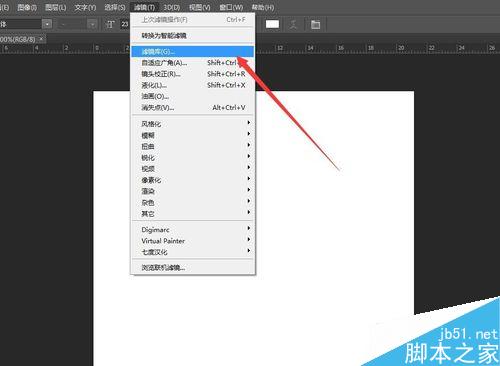
Task: Expand the Digimarc submenu
Action: 193,230
